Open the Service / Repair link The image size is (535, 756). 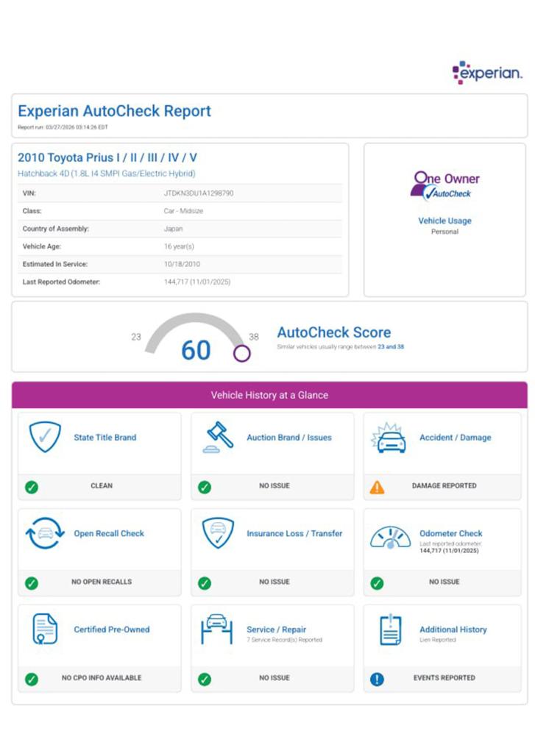pos(276,630)
